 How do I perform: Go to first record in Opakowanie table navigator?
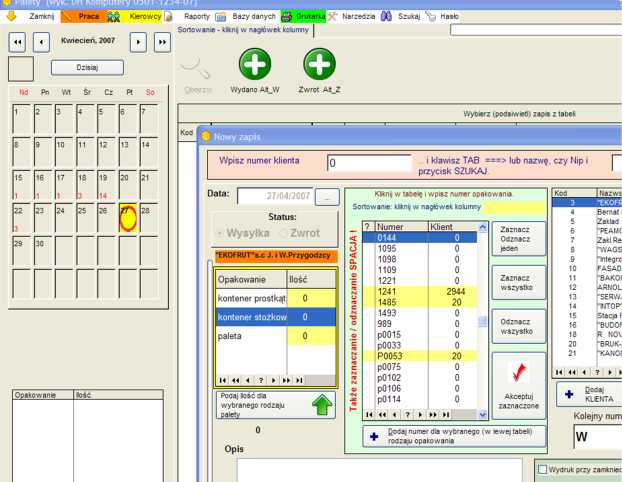223,380
